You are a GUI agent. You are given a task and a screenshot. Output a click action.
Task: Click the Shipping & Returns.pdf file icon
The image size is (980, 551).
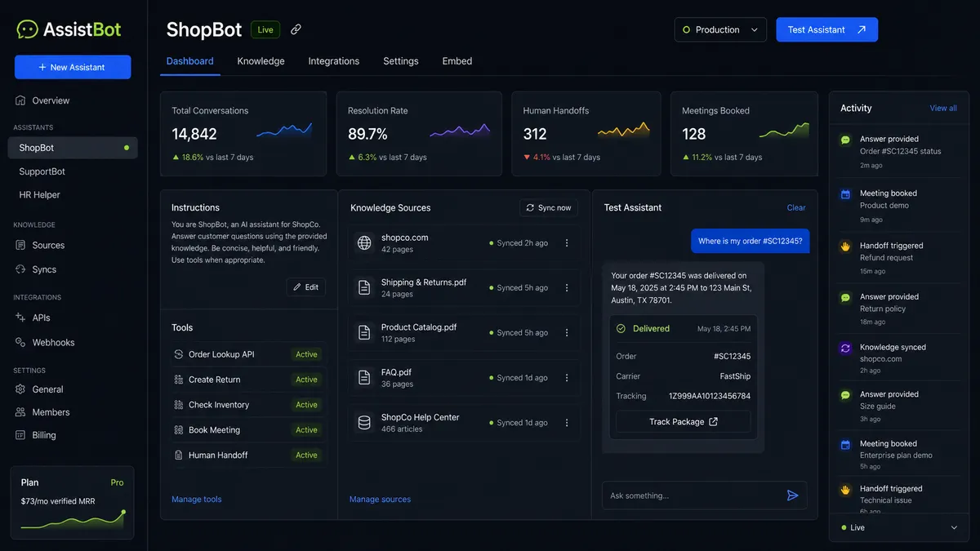[x=364, y=287]
